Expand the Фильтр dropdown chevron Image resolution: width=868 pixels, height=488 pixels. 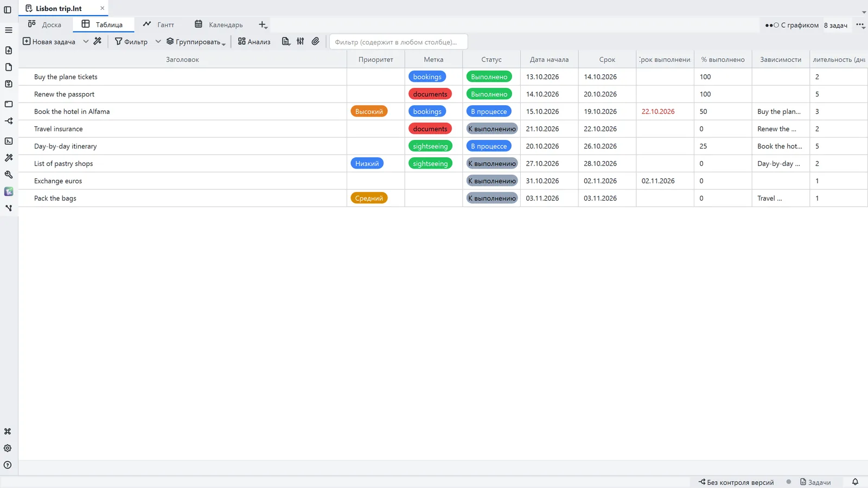(158, 41)
